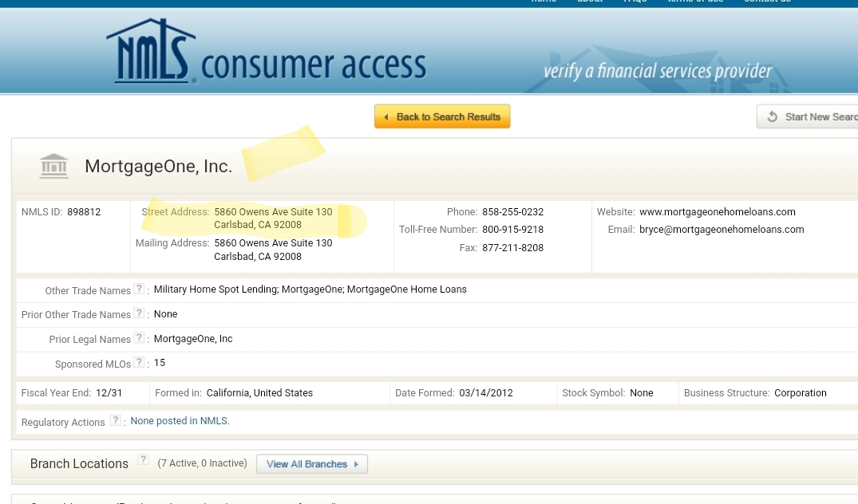Select phone number 858-255-0232
Viewport: 858px width, 504px height.
(x=512, y=212)
